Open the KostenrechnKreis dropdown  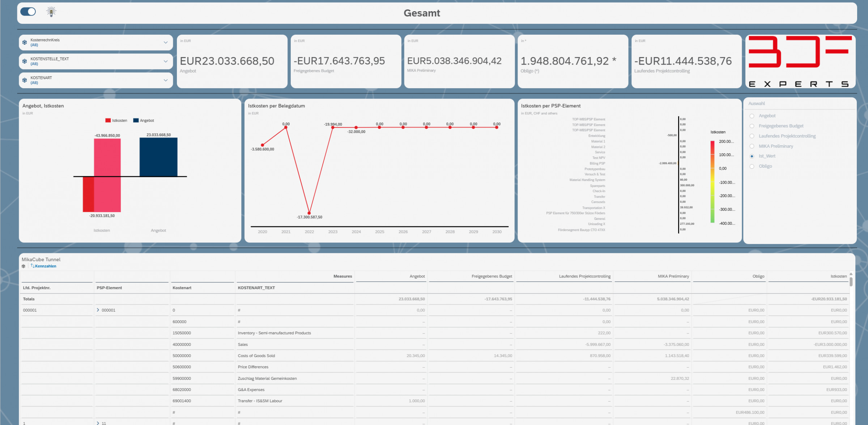point(166,43)
